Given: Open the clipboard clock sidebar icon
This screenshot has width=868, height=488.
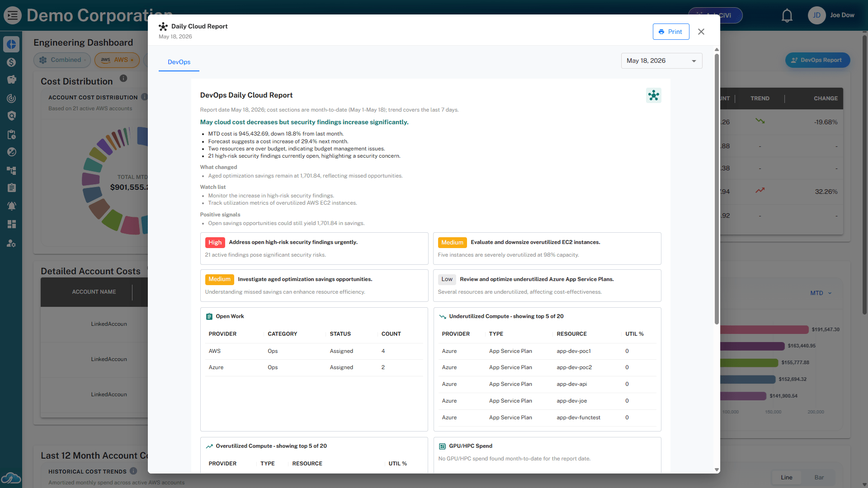Looking at the screenshot, I should click(11, 134).
